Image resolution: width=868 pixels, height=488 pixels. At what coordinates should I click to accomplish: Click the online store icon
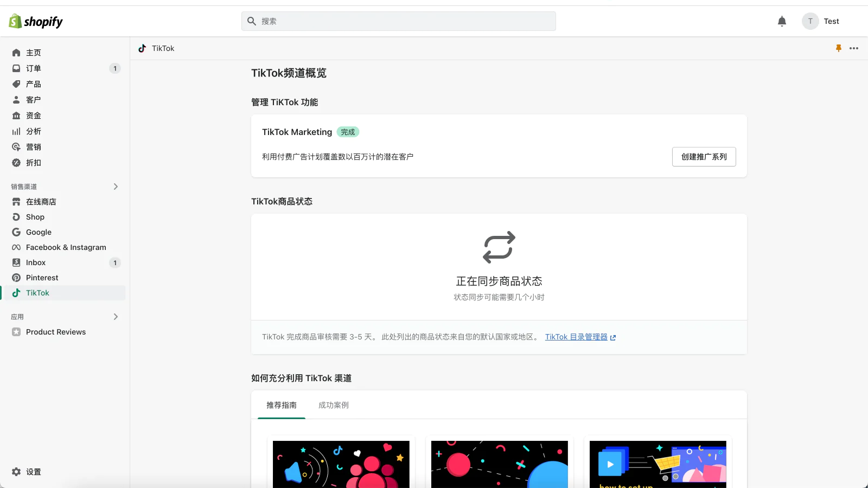click(16, 202)
